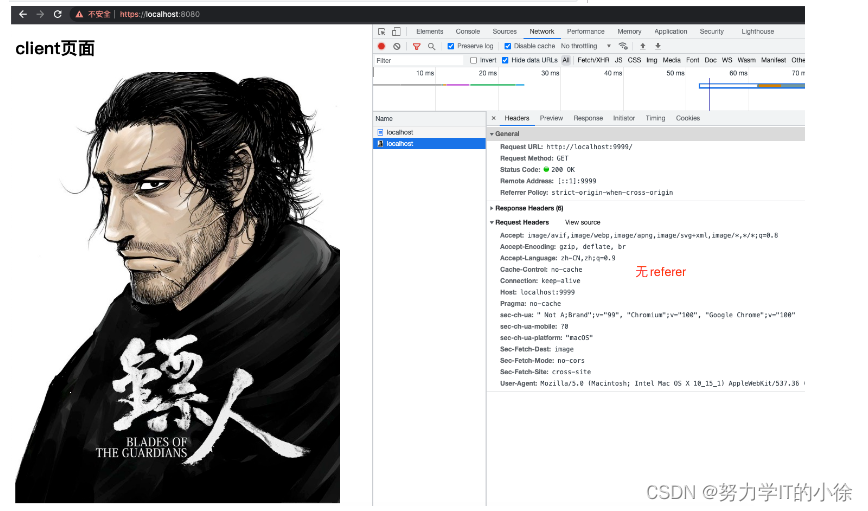Select the first localhost document request

[429, 132]
